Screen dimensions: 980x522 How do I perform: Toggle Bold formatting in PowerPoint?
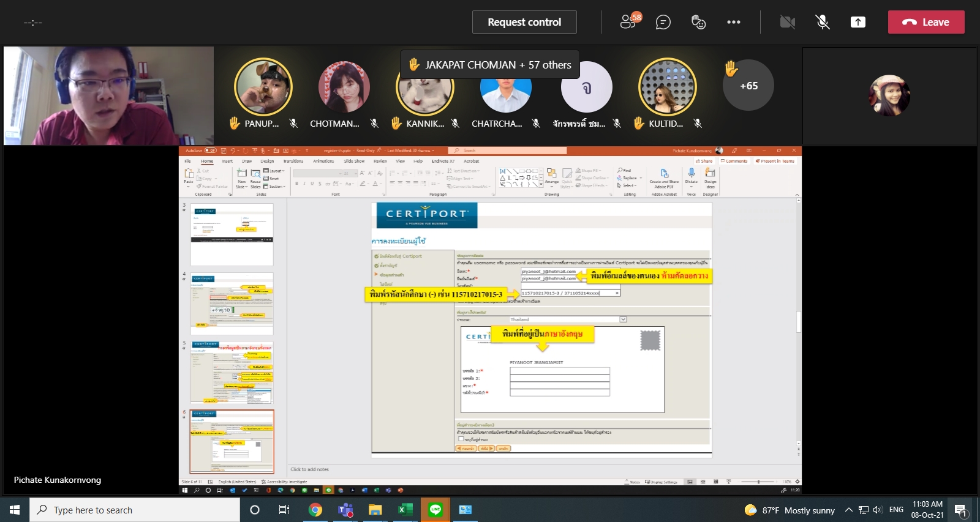[297, 184]
